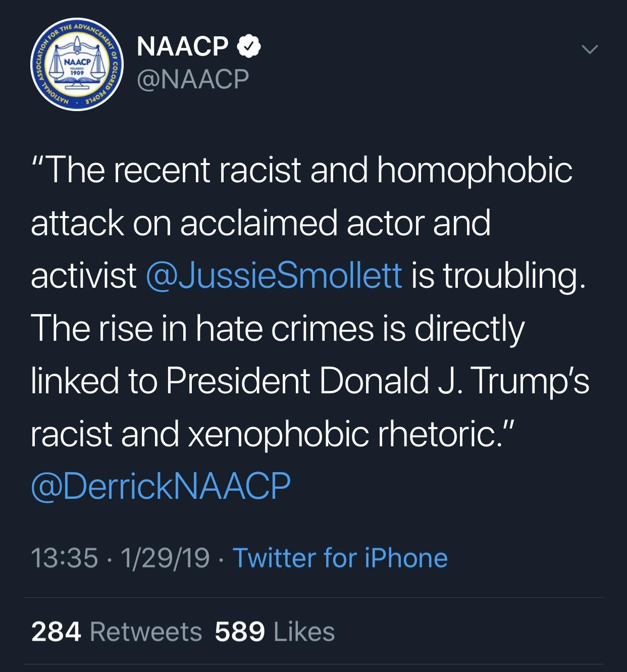Viewport: 627px width, 672px height.
Task: Tap "President Donald J. Trump's" text
Action: (378, 381)
